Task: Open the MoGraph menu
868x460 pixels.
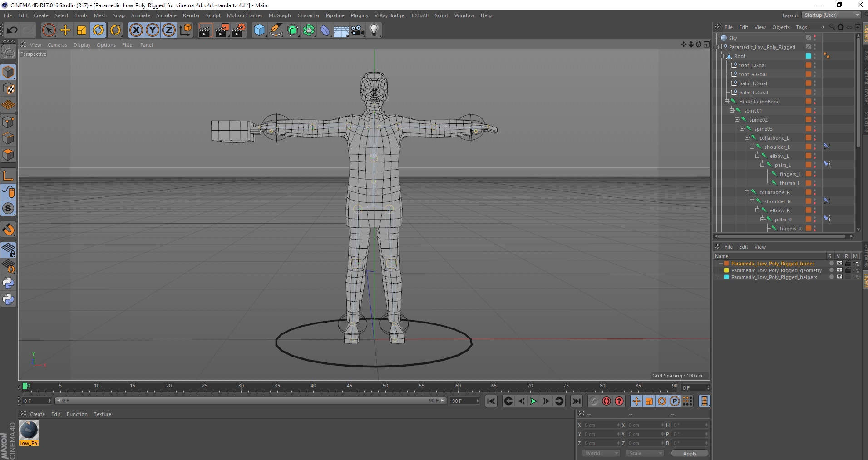Action: pos(280,15)
